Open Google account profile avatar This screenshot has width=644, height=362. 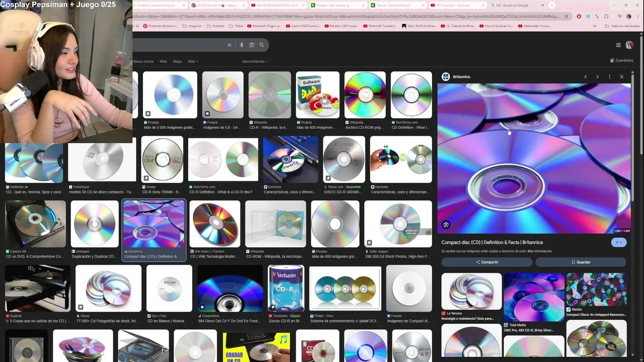point(629,45)
